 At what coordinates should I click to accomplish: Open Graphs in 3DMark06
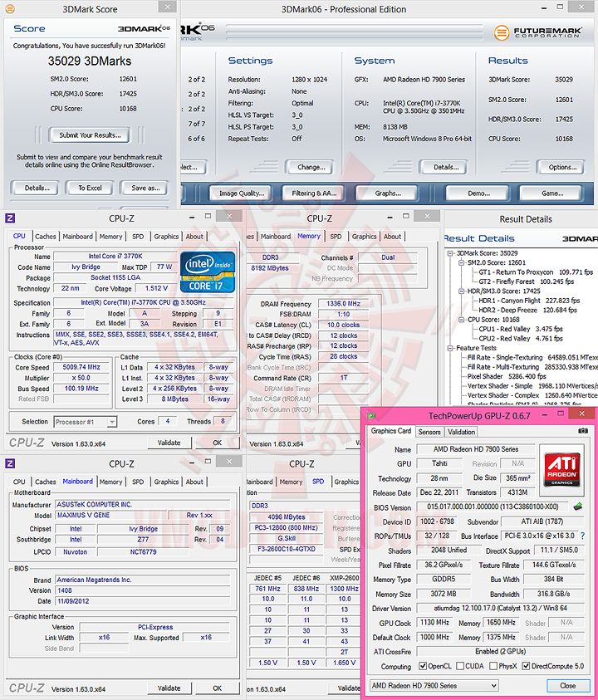[388, 193]
